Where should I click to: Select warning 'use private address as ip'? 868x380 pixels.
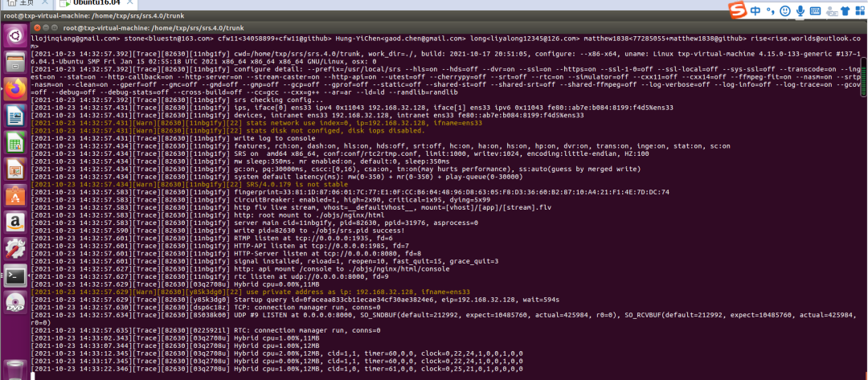(250, 292)
